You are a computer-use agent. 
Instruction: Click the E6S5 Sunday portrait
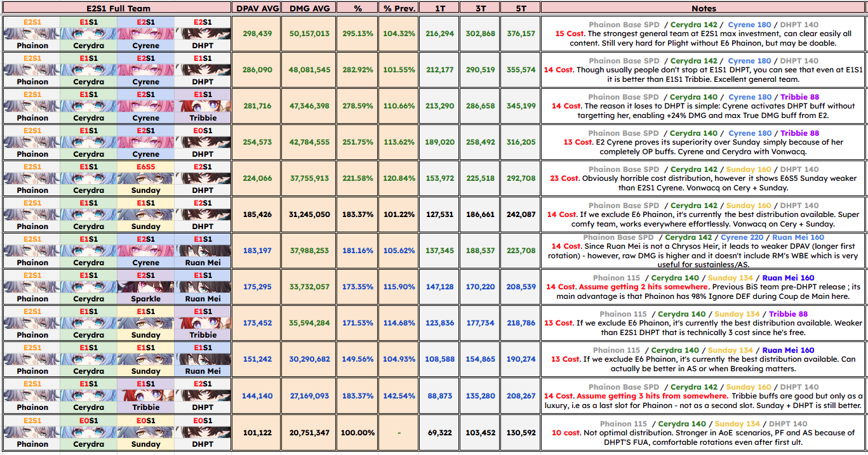(x=145, y=178)
